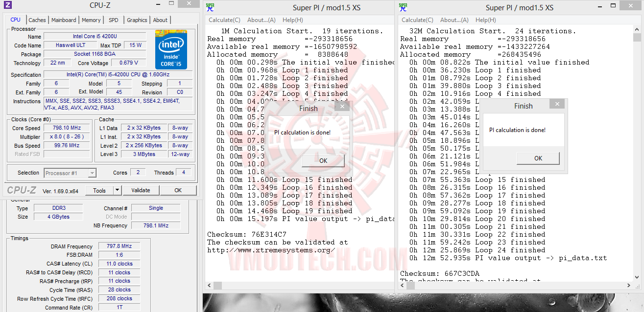Viewport: 644px width, 312px height.
Task: Confirm OK in the 1M Finish dialog
Action: coord(323,160)
